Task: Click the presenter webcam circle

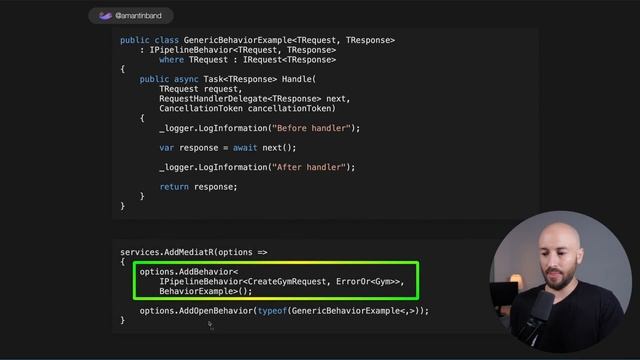Action: [561, 282]
